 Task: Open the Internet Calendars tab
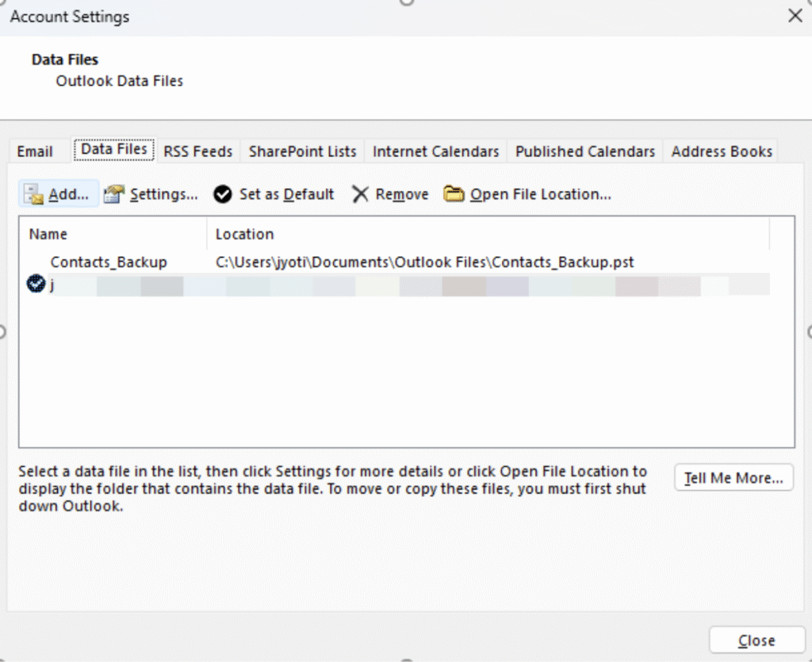tap(435, 151)
